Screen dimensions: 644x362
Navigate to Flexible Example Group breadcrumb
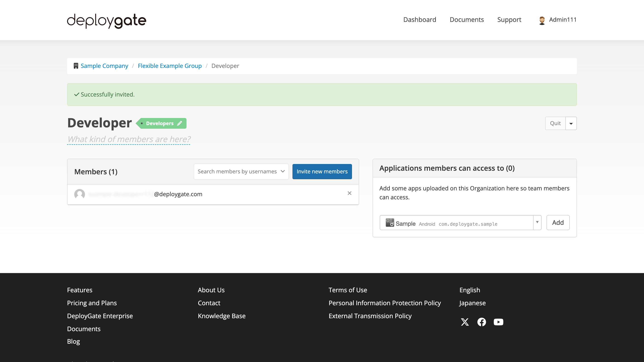pyautogui.click(x=170, y=65)
